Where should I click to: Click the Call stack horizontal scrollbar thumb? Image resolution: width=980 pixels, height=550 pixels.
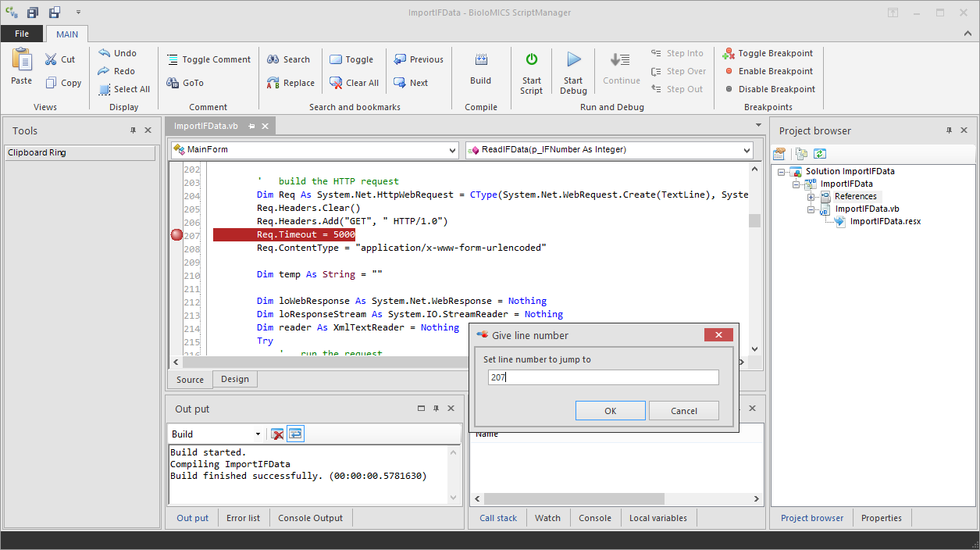tap(574, 498)
